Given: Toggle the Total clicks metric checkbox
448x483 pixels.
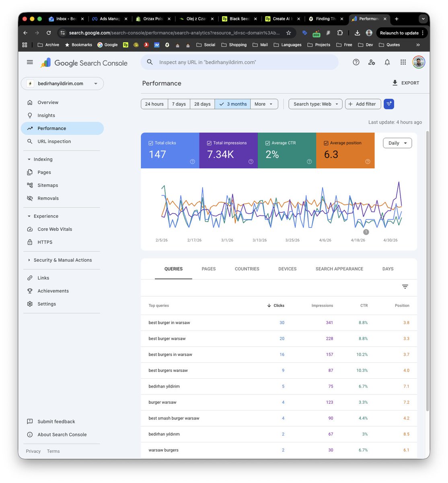Looking at the screenshot, I should click(x=151, y=143).
